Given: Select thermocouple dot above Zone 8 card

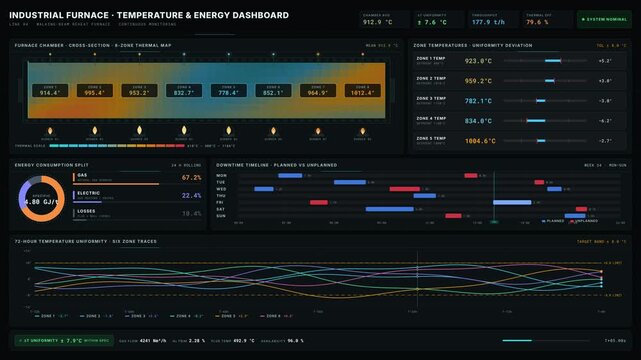Looking at the screenshot, I should point(363,54).
